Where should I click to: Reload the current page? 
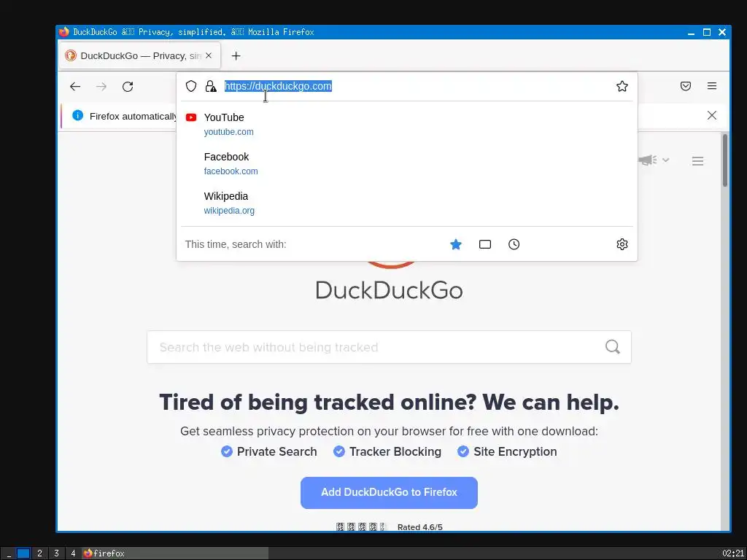click(128, 87)
